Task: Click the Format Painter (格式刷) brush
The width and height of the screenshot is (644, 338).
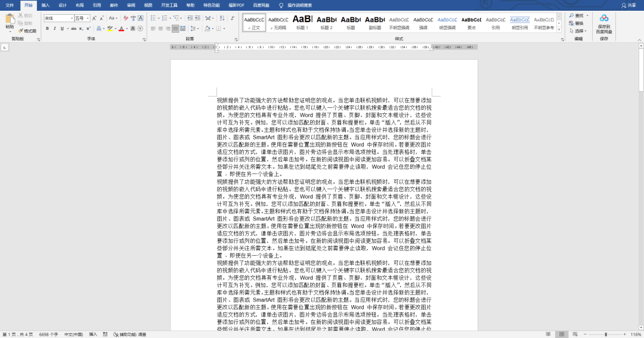Action: pos(27,31)
